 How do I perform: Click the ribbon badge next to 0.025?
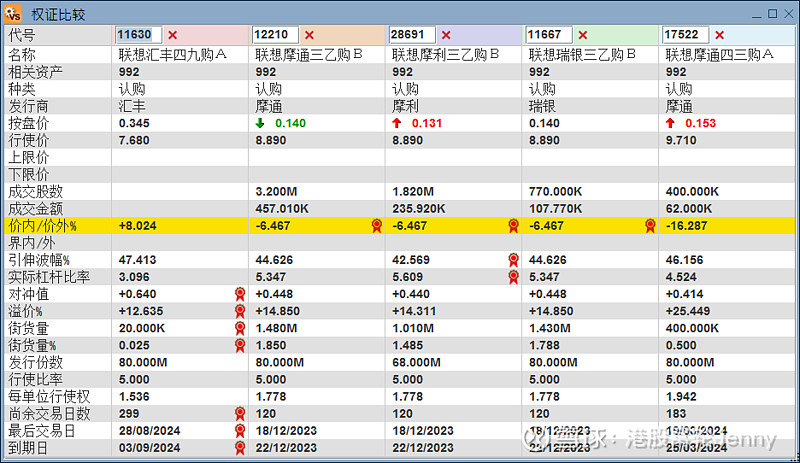pyautogui.click(x=240, y=346)
